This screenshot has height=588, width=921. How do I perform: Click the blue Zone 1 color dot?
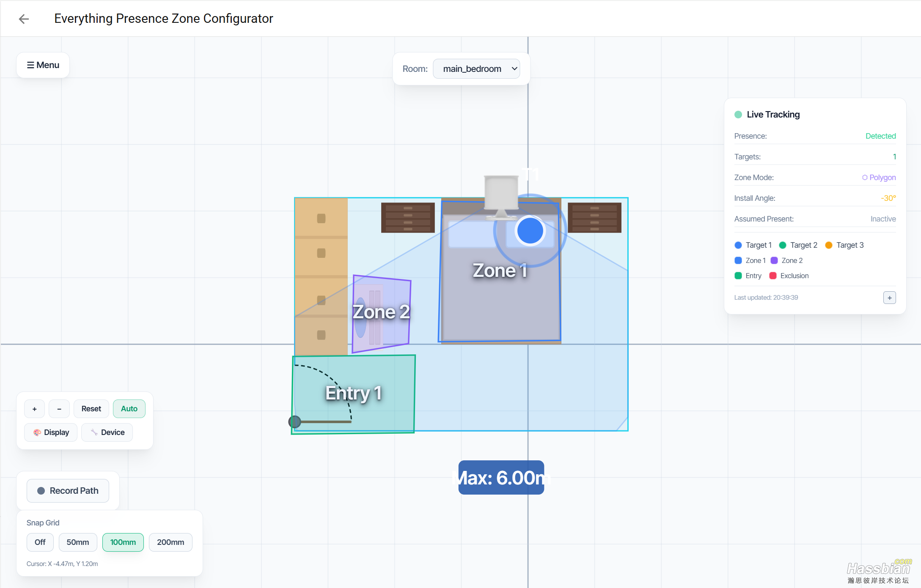point(738,260)
